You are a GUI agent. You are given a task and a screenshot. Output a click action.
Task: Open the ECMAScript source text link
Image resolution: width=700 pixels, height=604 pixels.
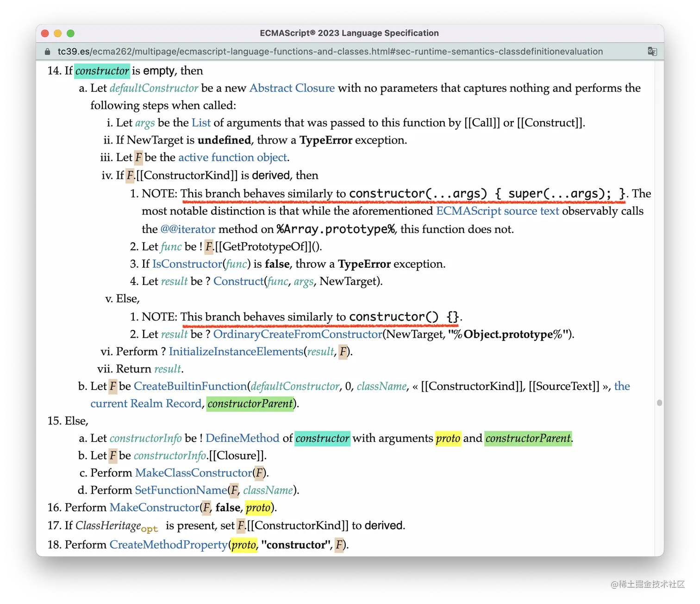click(498, 211)
